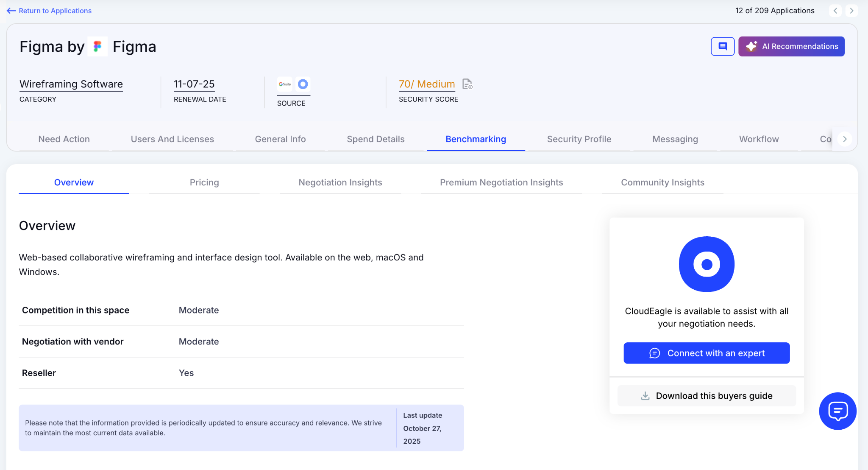This screenshot has width=868, height=470.
Task: Open the Negotiation Insights sub-tab
Action: (340, 182)
